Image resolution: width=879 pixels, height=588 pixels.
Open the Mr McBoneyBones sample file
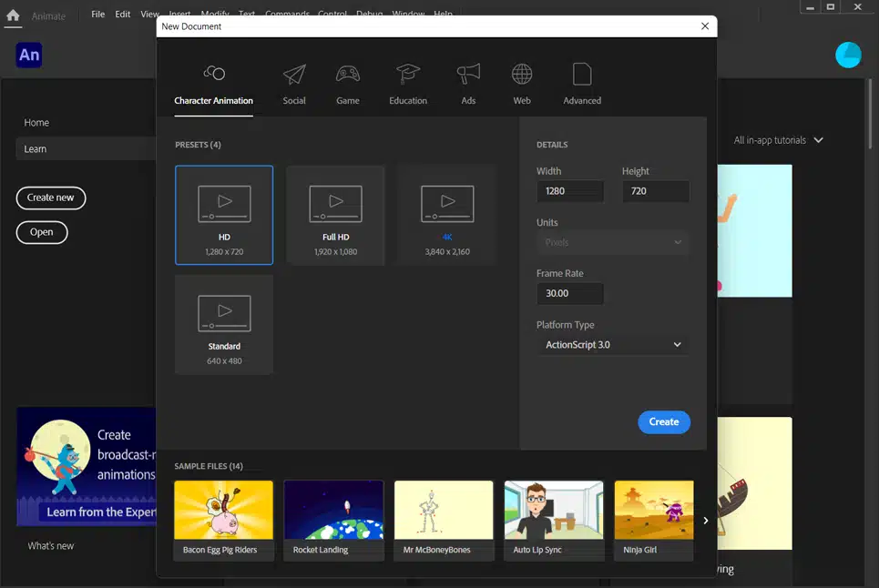[444, 521]
